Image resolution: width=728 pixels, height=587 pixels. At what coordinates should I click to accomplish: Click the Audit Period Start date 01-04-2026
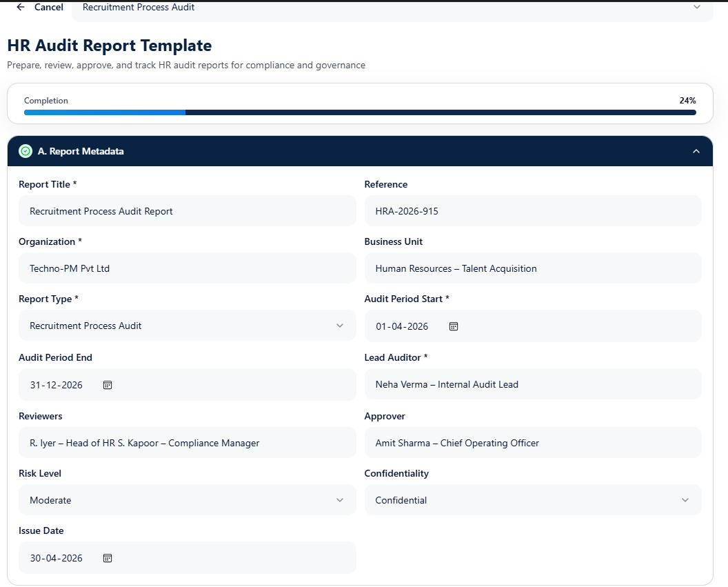402,326
